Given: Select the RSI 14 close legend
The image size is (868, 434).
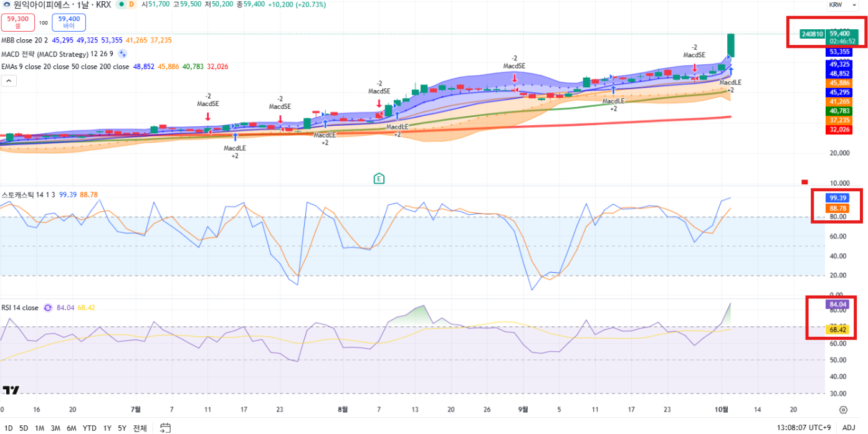Looking at the screenshot, I should 20,308.
